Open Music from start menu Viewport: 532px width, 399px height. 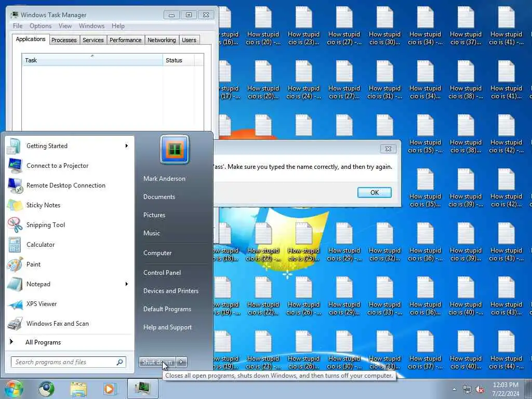pos(152,233)
